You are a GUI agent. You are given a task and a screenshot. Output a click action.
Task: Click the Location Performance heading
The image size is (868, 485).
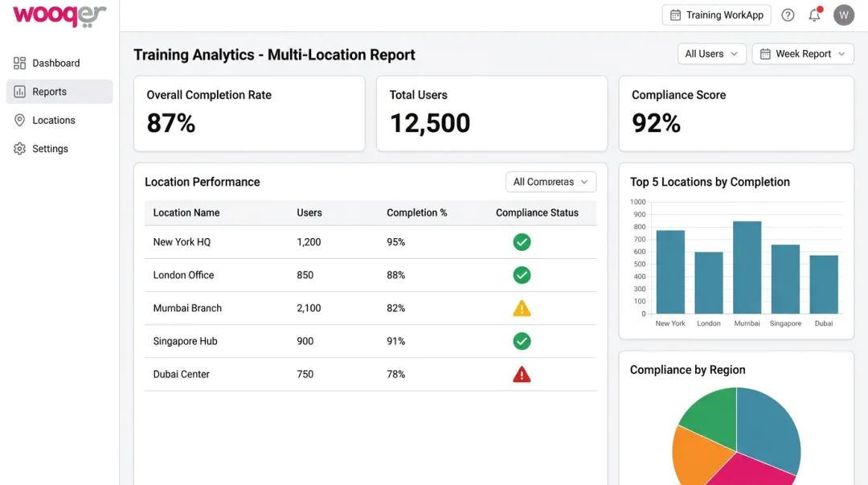(x=202, y=182)
